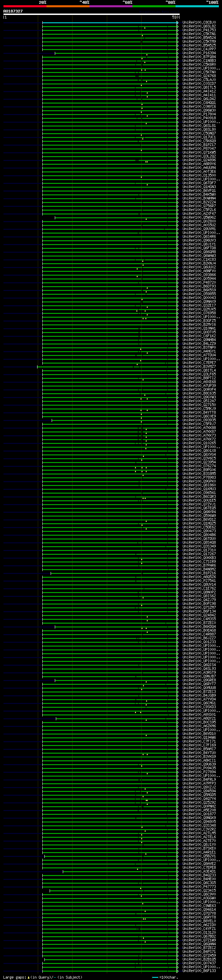Select hit label UniRef100_B5A524
Image resolution: width=222 pixels, height=980 pixels.
pyautogui.click(x=199, y=38)
